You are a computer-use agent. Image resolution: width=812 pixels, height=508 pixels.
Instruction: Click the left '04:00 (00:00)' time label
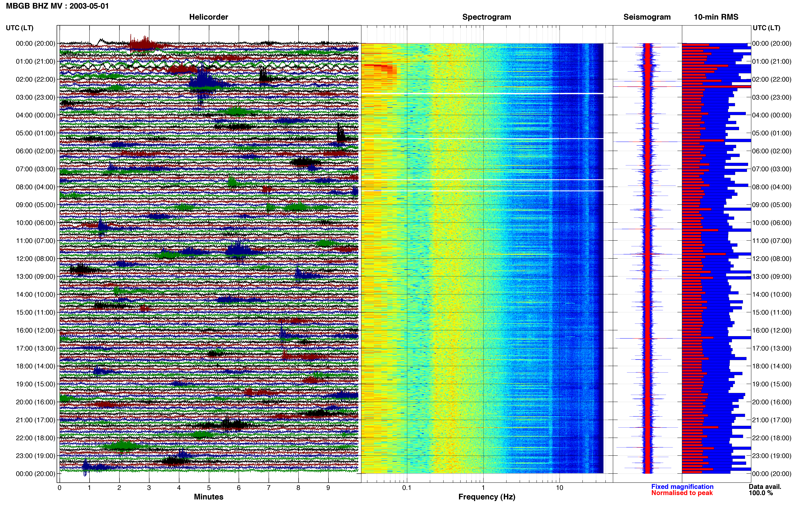36,115
